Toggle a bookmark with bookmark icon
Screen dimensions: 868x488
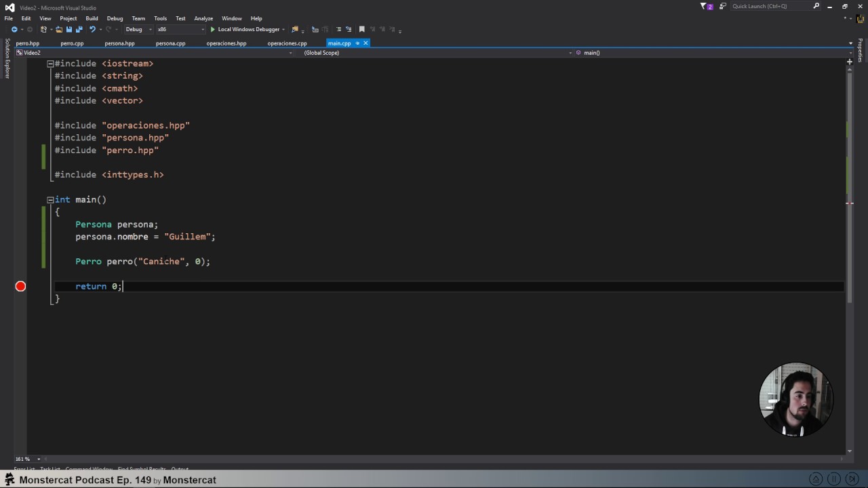[362, 29]
